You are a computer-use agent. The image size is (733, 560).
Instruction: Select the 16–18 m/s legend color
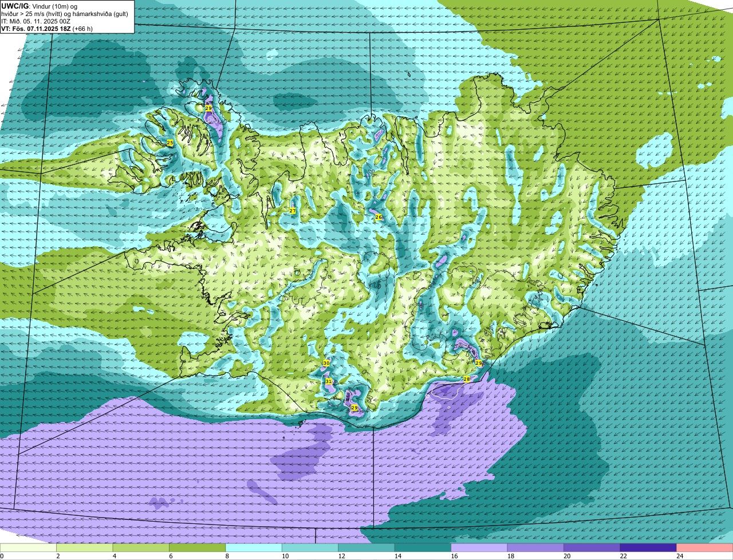coord(479,548)
